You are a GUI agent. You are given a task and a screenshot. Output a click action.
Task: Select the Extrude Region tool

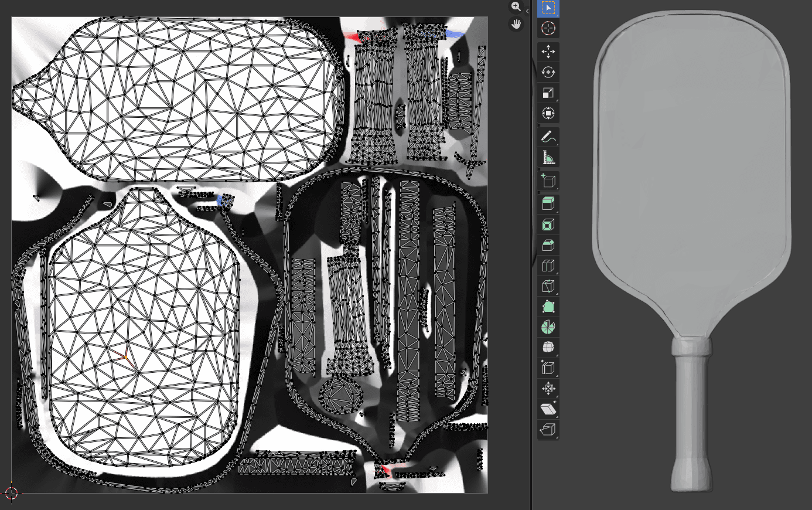(548, 203)
